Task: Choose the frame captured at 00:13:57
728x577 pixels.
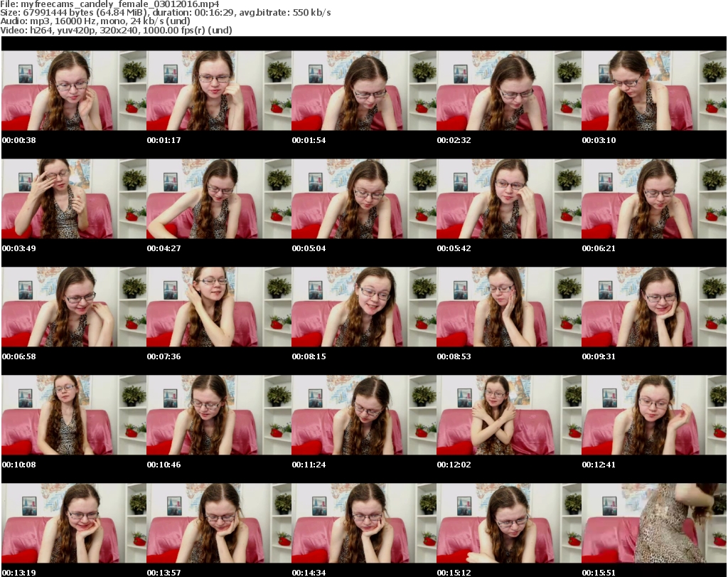Action: click(219, 523)
